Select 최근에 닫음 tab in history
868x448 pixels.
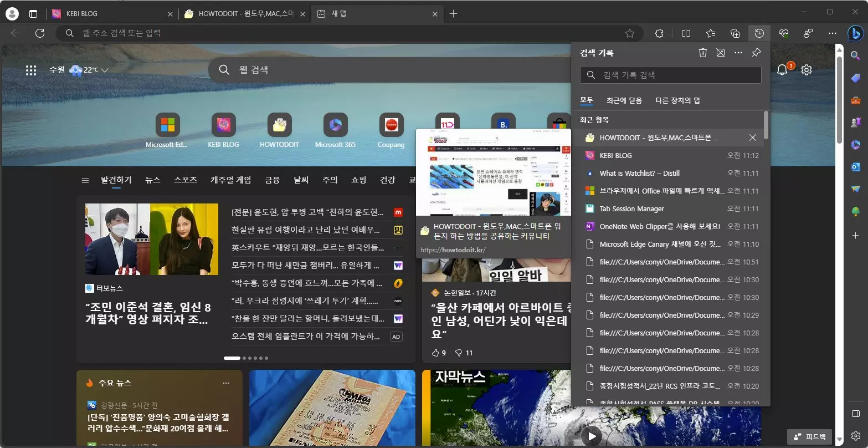624,100
